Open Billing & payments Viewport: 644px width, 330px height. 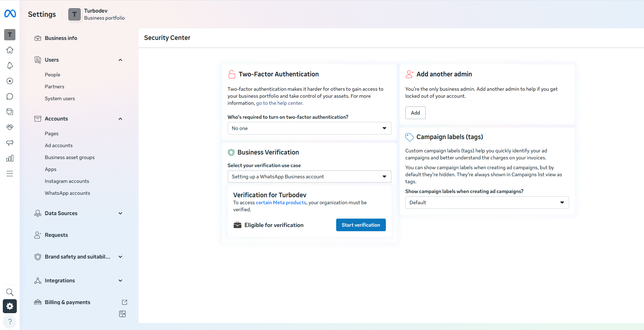pyautogui.click(x=68, y=302)
